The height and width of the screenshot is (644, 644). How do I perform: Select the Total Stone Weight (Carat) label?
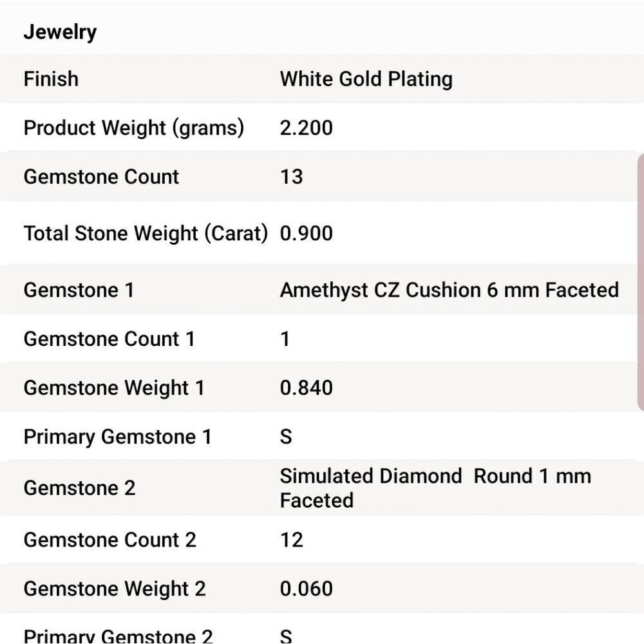(145, 233)
